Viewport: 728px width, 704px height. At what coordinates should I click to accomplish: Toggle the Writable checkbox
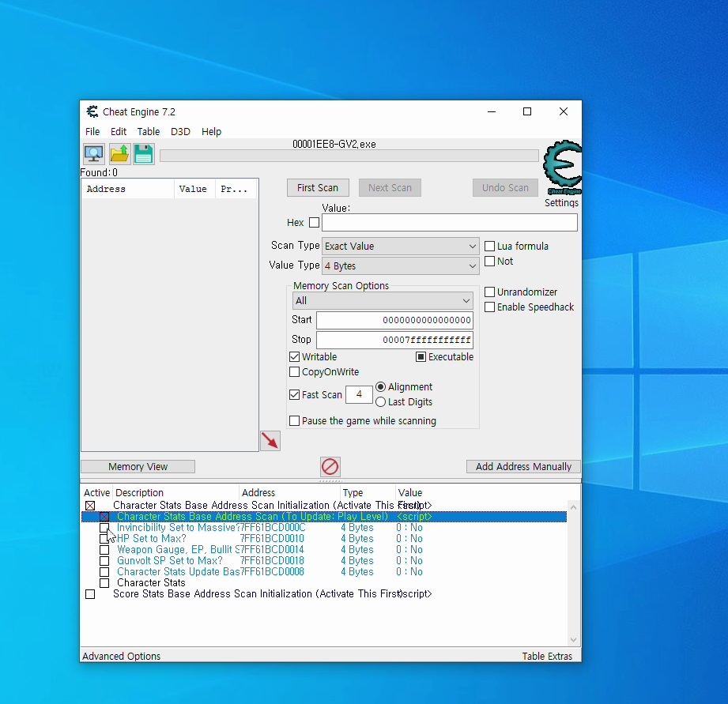(294, 357)
